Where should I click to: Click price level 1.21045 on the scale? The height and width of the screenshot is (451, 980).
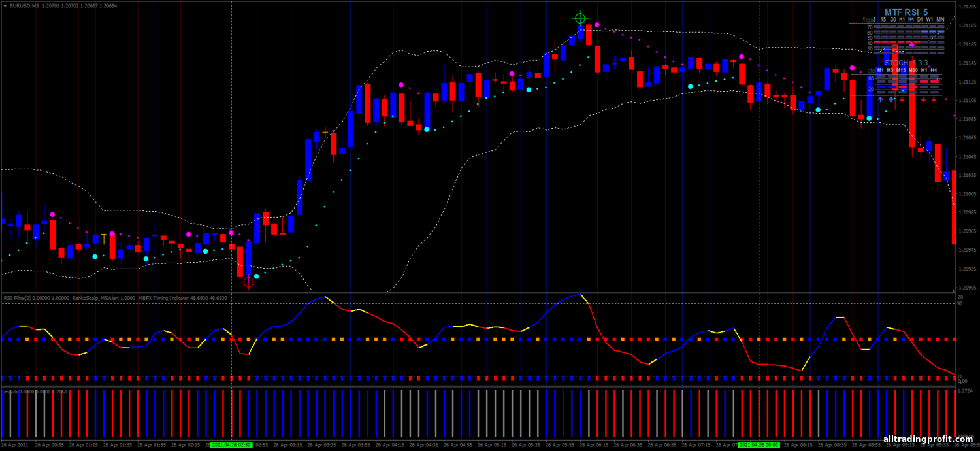pyautogui.click(x=968, y=156)
